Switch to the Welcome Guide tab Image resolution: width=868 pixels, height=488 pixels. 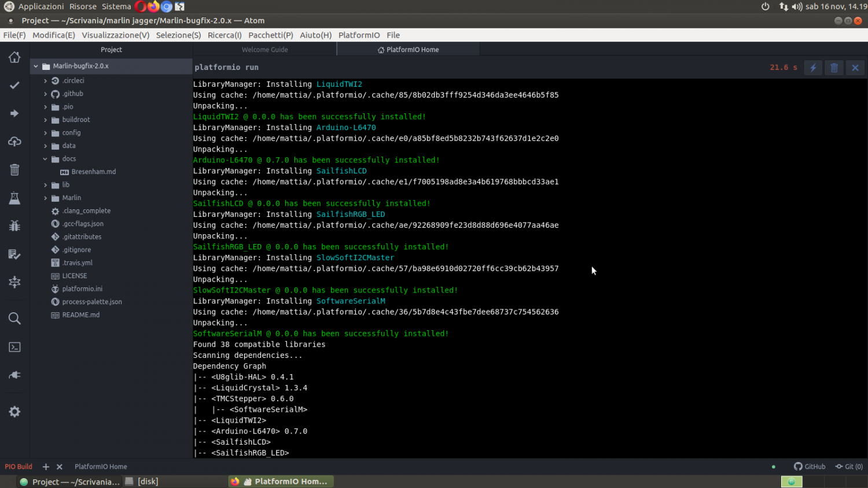click(x=264, y=50)
